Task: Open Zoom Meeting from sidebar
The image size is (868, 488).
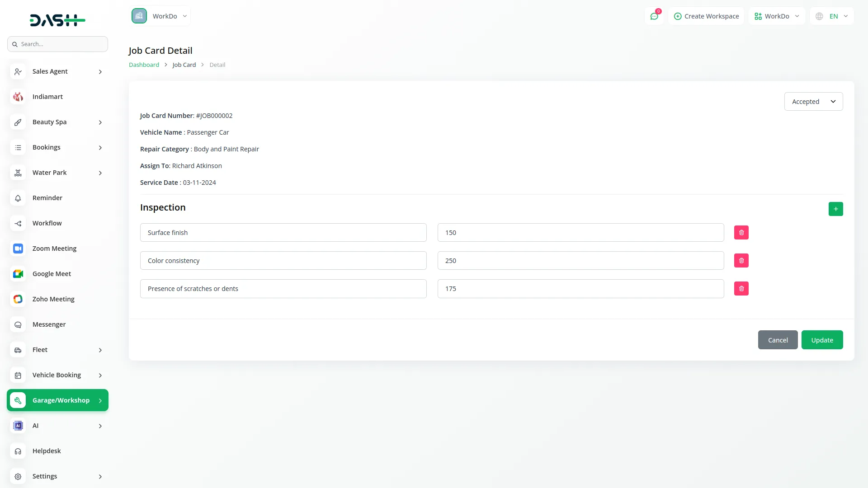Action: coord(54,249)
